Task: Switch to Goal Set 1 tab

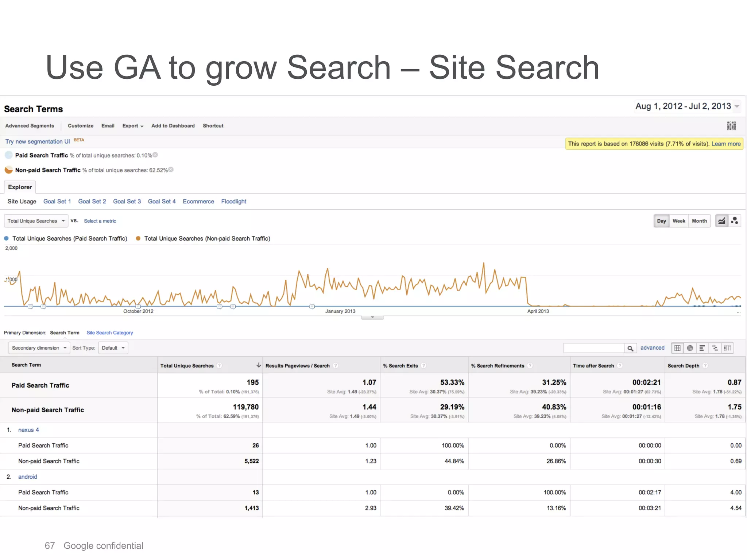Action: (x=57, y=201)
